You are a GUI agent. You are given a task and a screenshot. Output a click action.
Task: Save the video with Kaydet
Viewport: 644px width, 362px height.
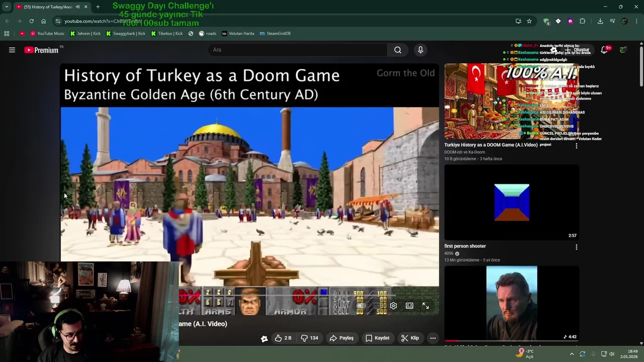coord(377,338)
